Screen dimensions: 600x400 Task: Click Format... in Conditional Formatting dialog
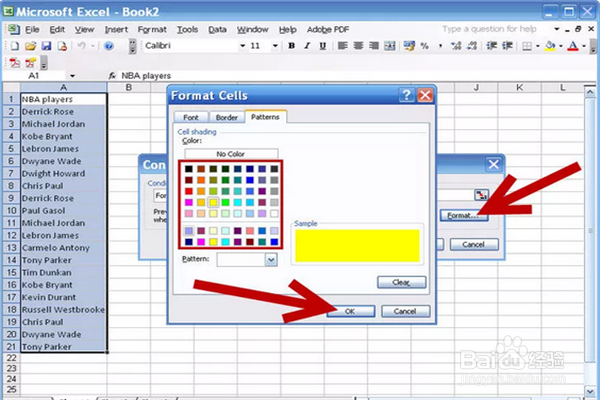point(463,216)
